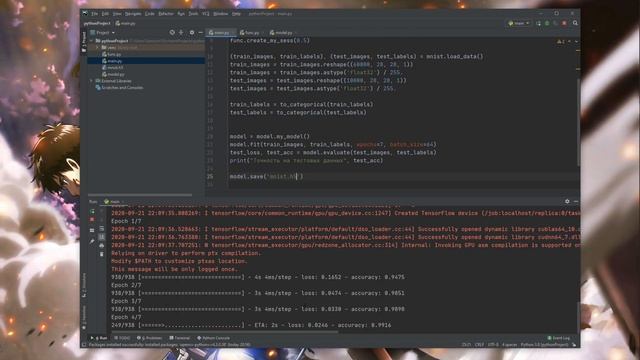Image resolution: width=640 pixels, height=360 pixels.
Task: Click Rerun icon in Run panel
Action: click(x=92, y=211)
